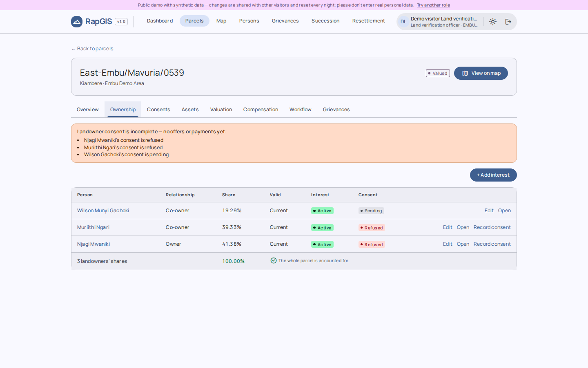Open the Dashboard menu item

(x=160, y=21)
